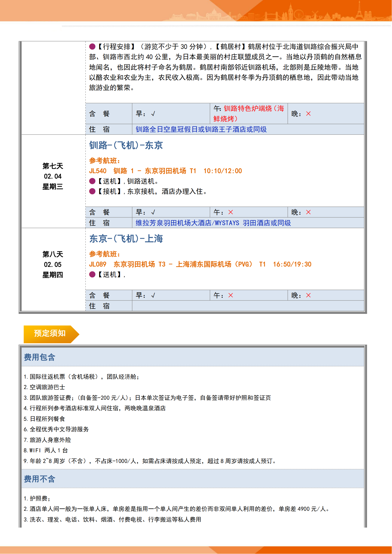The height and width of the screenshot is (554, 392).
Task: Click the JL540 flight information line
Action: (165, 171)
